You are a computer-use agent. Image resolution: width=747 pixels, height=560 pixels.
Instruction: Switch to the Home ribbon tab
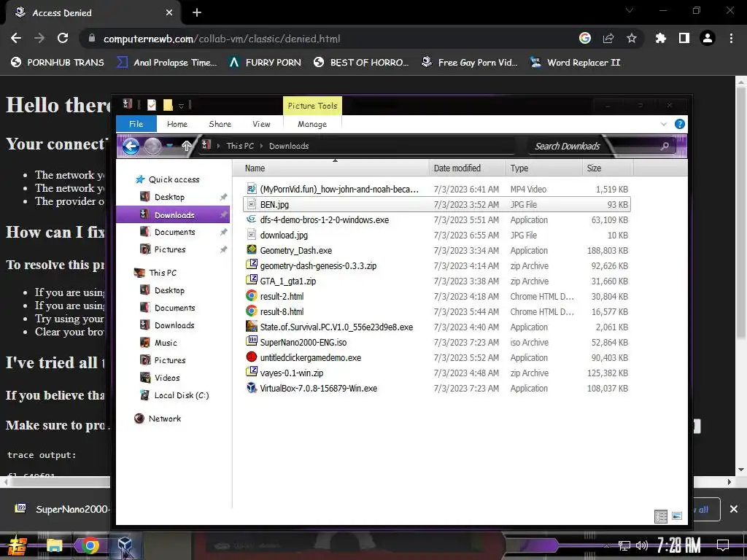(x=177, y=124)
